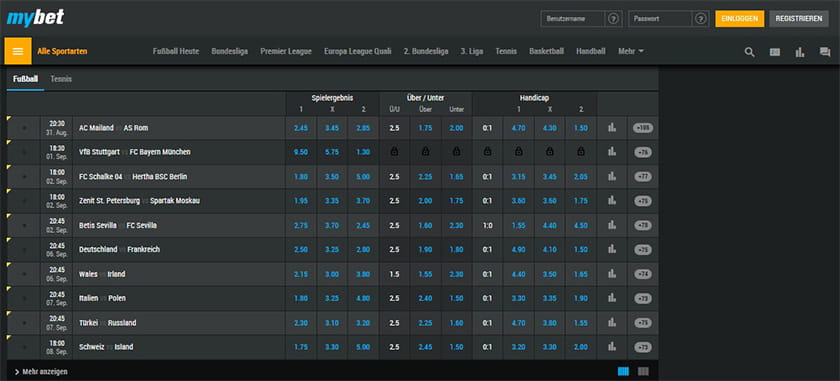
Task: Open the 2. Bundesliga navigation item
Action: click(x=426, y=51)
